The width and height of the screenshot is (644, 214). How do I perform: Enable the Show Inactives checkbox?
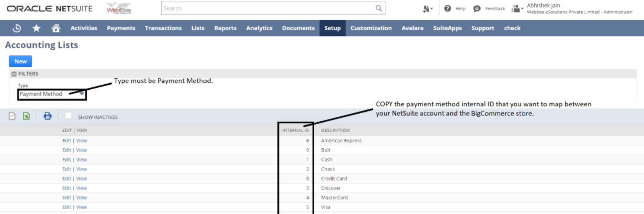[69, 116]
